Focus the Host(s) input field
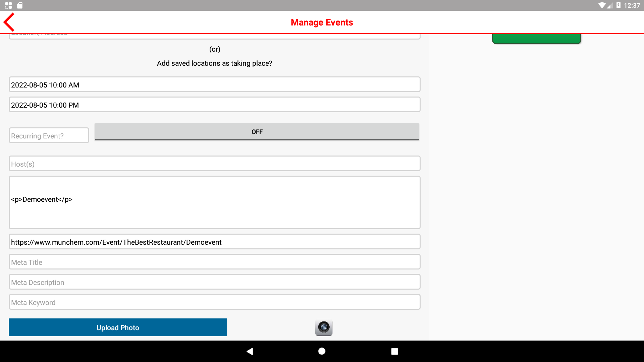Viewport: 644px width, 362px height. 214,164
